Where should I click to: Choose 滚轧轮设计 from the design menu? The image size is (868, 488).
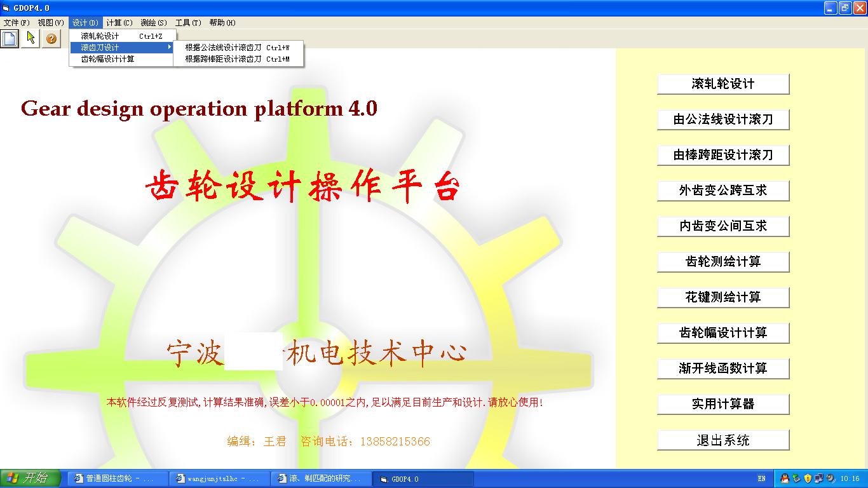[x=121, y=36]
